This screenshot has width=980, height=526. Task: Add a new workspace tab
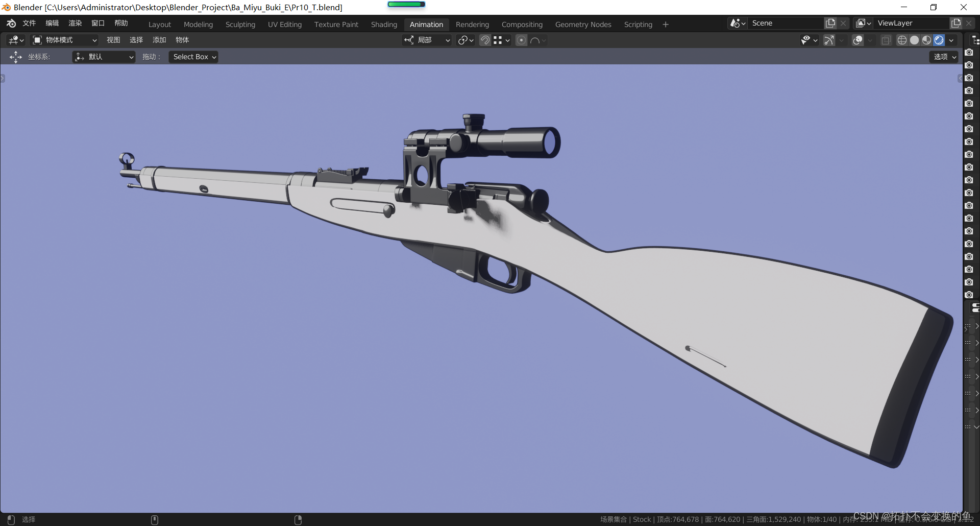pyautogui.click(x=666, y=25)
